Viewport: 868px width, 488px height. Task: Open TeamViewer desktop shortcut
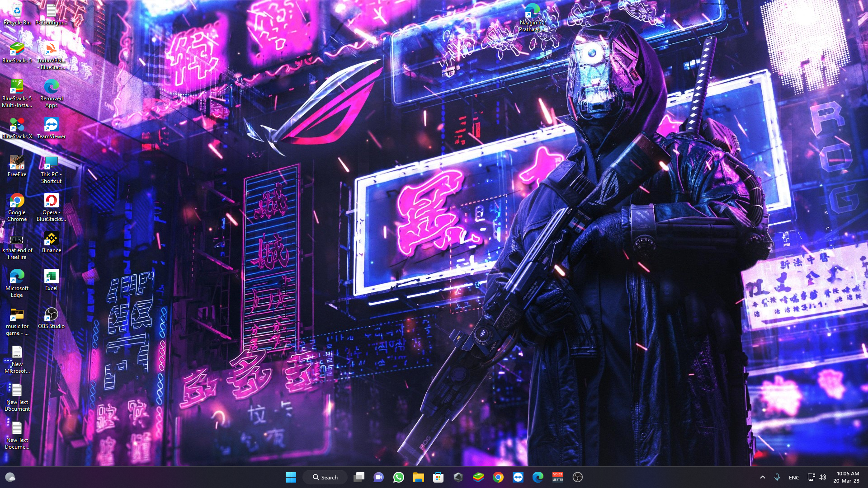tap(51, 128)
